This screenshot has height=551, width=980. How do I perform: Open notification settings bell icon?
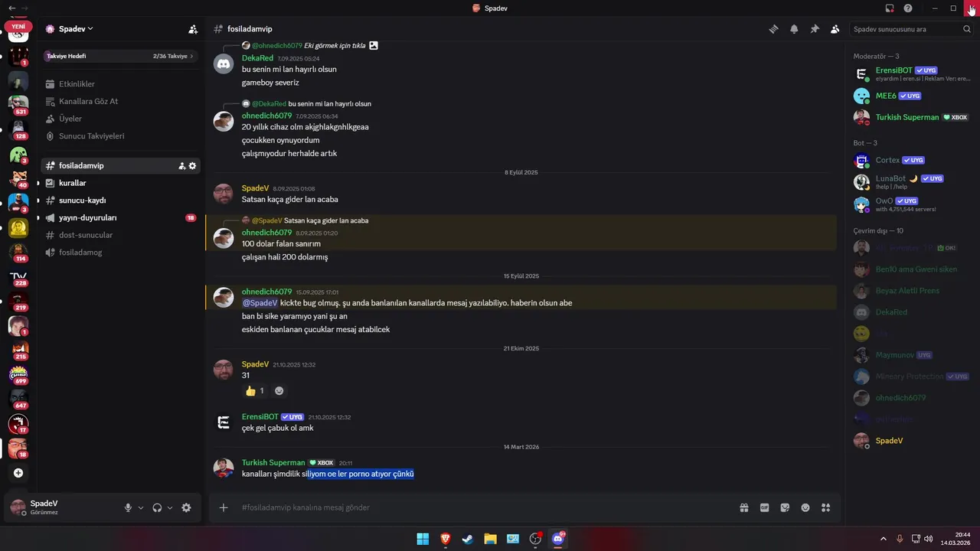[x=794, y=29]
